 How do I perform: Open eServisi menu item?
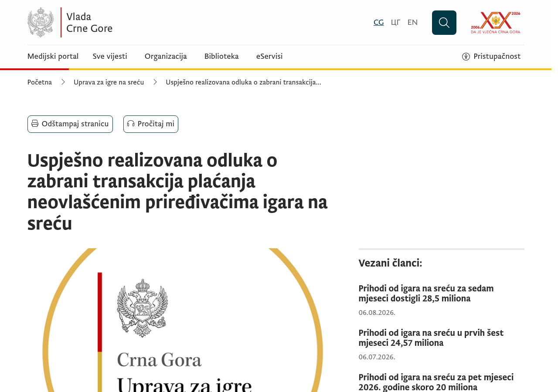(x=269, y=56)
